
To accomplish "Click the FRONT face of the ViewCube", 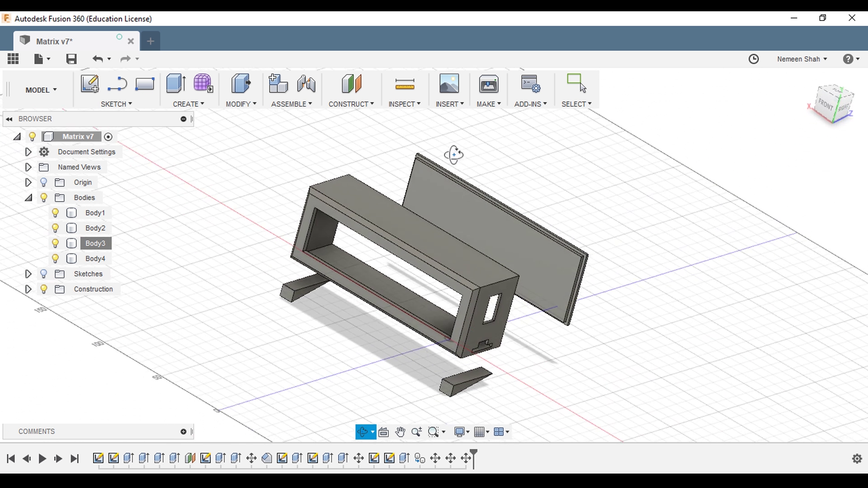I will point(826,104).
